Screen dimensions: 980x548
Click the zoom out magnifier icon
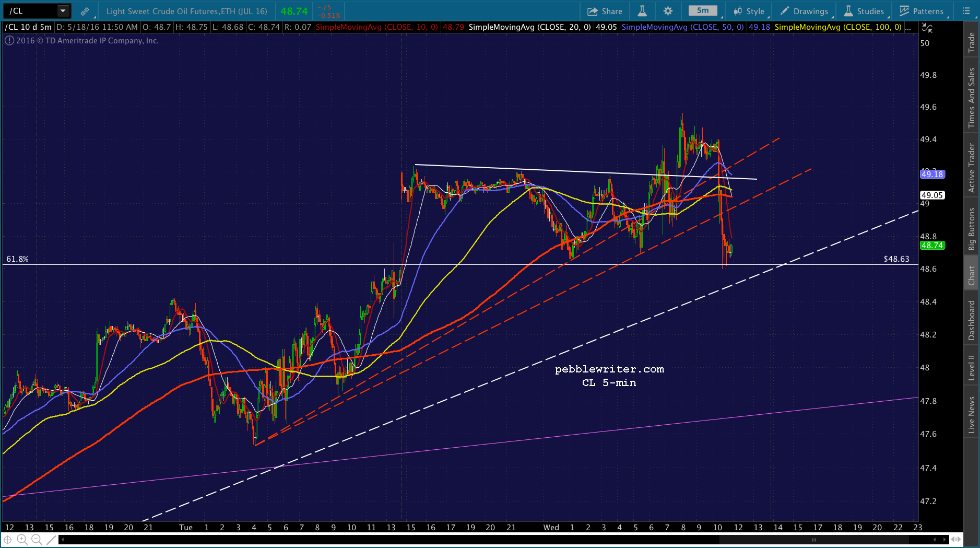36,540
